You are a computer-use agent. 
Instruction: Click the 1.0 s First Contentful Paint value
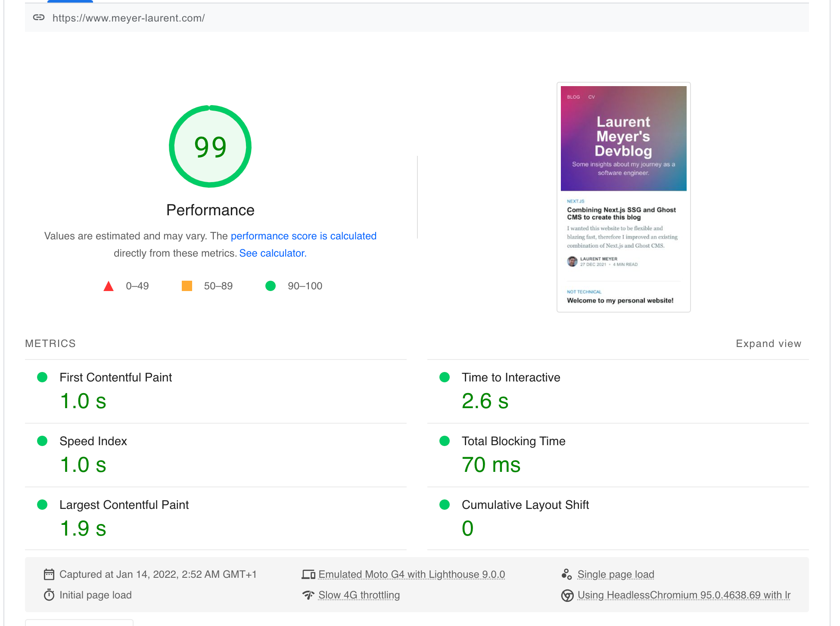click(x=83, y=401)
